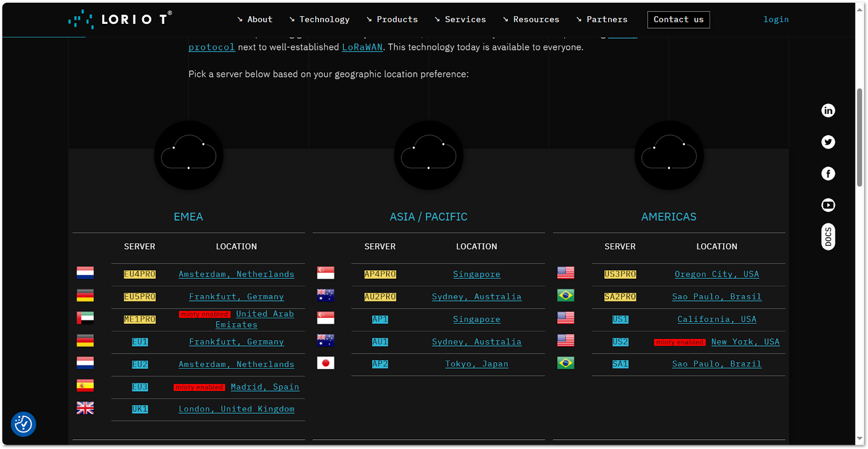Viewport: 868px width, 449px height.
Task: Click the US flag beside US2
Action: tap(566, 340)
